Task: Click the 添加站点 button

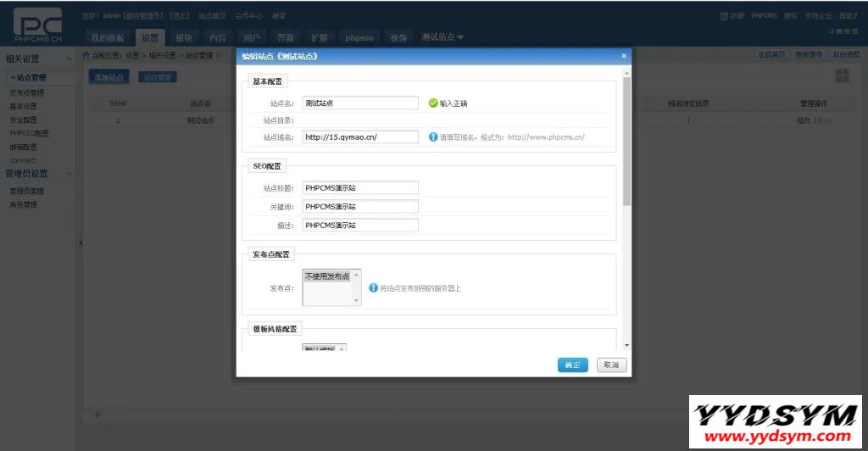Action: (109, 77)
